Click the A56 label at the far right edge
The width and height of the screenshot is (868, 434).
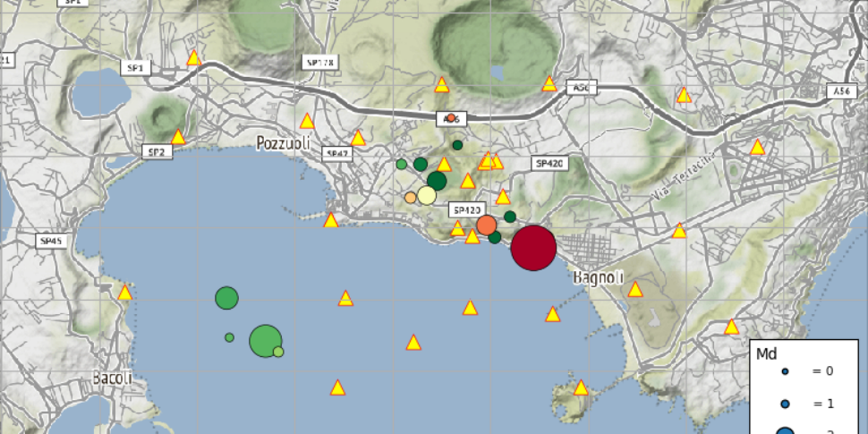[x=841, y=92]
